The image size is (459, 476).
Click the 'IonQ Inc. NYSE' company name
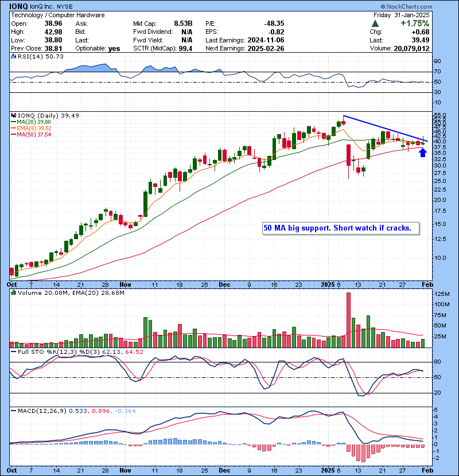51,7
